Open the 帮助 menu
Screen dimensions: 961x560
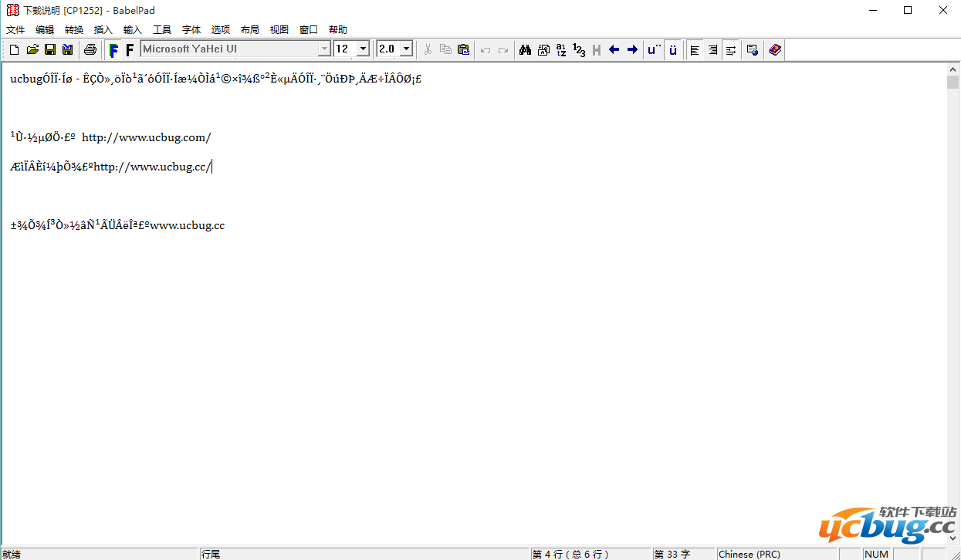tap(338, 29)
